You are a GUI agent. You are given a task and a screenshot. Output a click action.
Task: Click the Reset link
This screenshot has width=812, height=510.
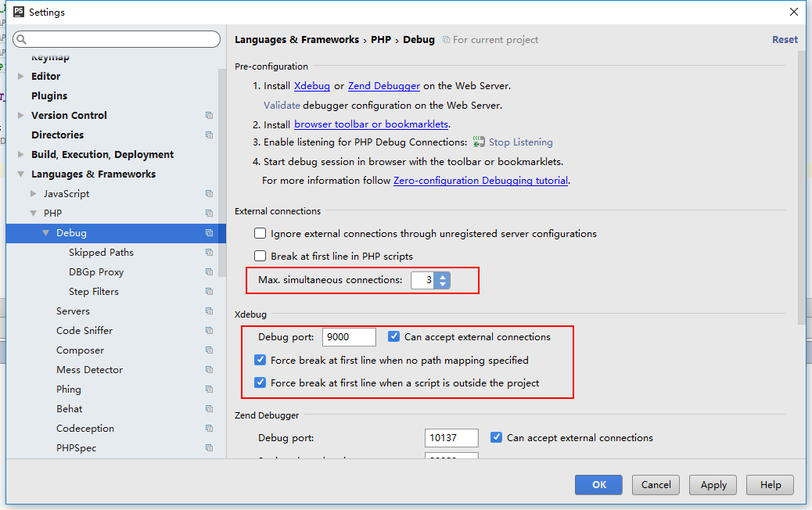[x=785, y=40]
